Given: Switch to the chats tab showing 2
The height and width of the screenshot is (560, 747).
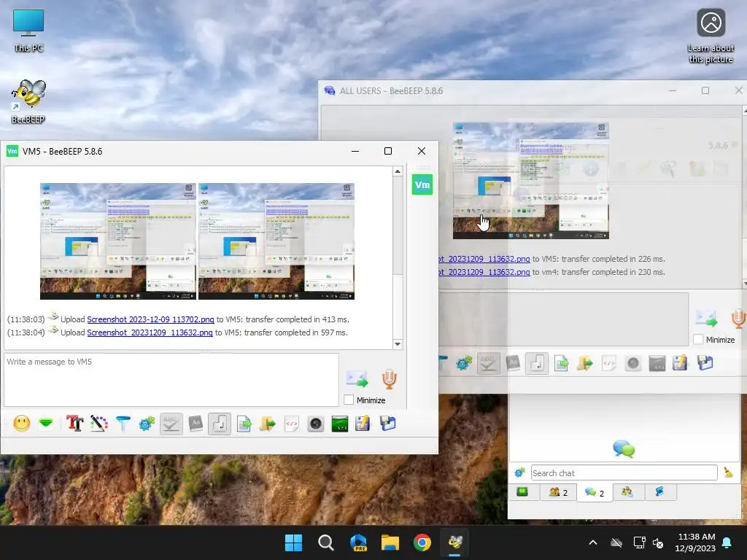Looking at the screenshot, I should tap(595, 492).
